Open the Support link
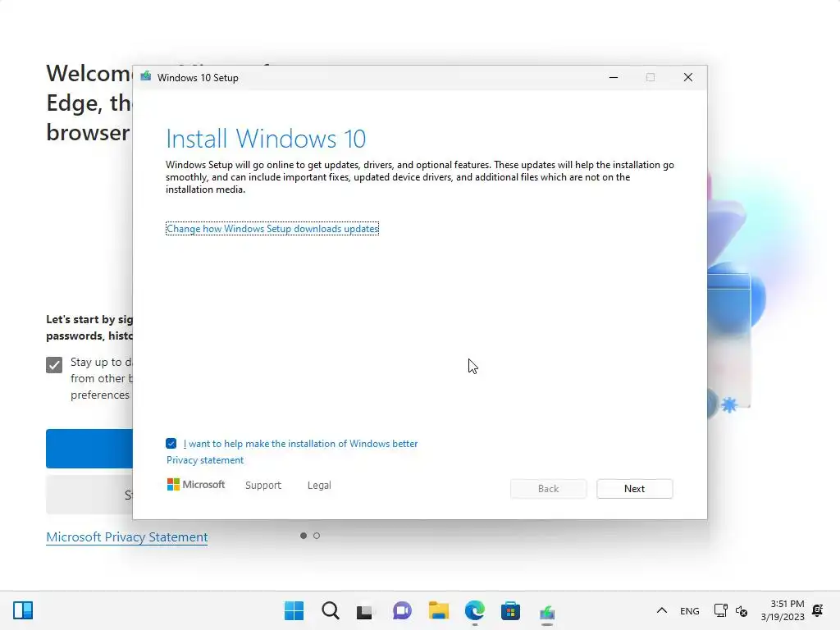This screenshot has height=630, width=840. pyautogui.click(x=263, y=486)
